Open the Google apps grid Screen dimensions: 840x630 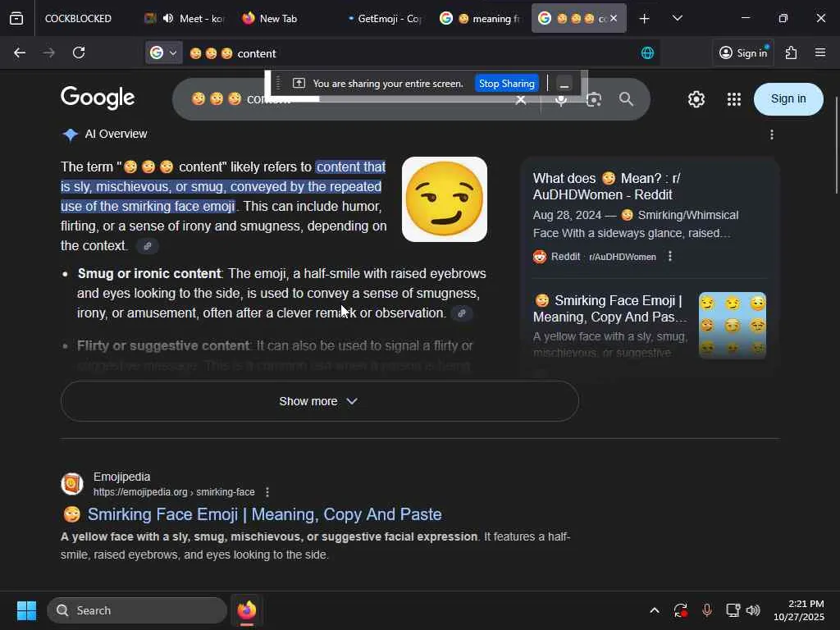(x=734, y=99)
